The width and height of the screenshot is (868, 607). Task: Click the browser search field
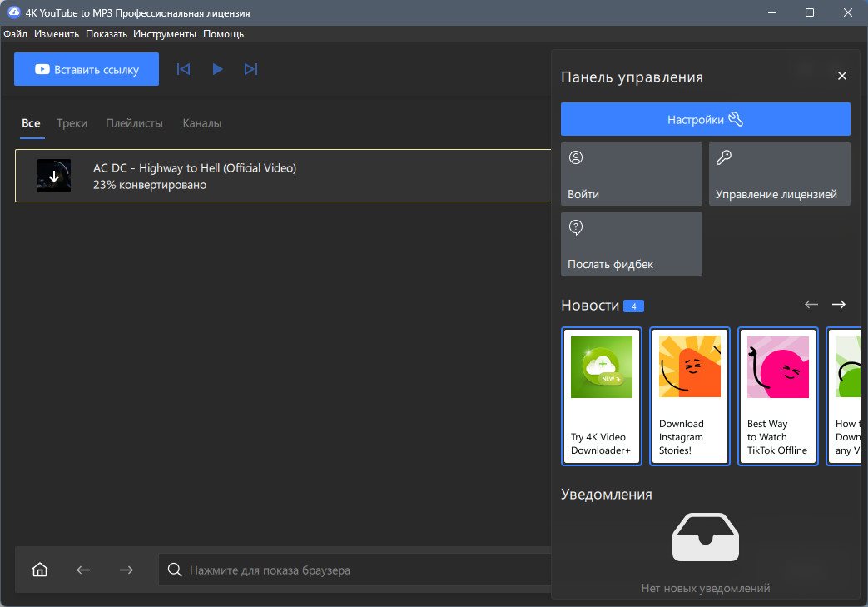(355, 570)
